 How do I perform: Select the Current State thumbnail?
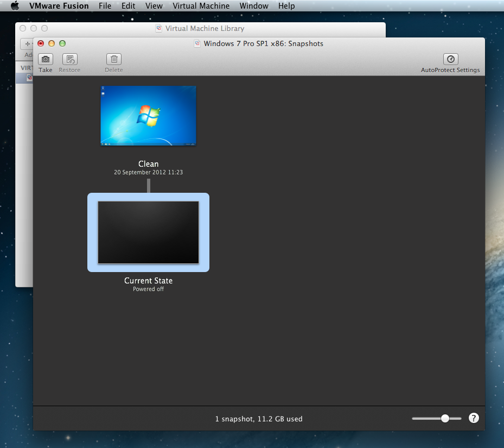point(148,232)
